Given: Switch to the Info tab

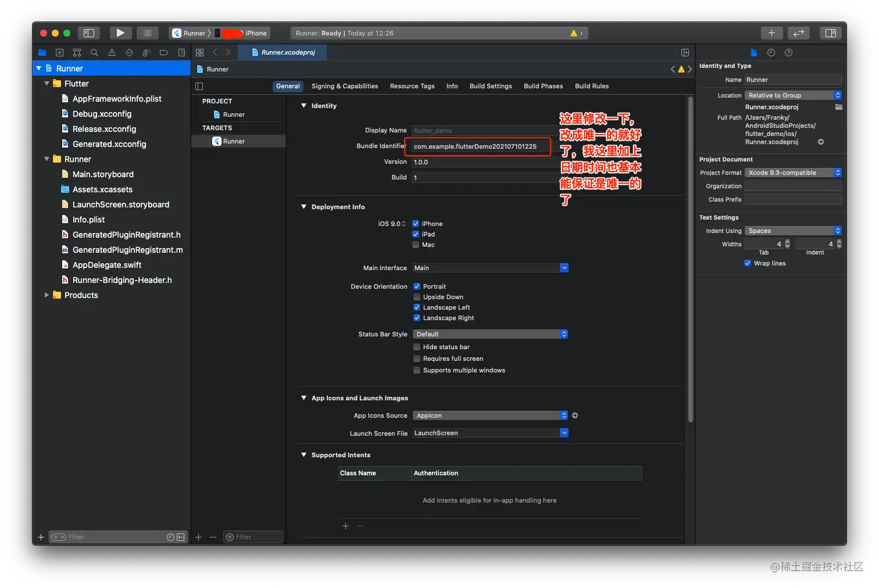Looking at the screenshot, I should 452,86.
